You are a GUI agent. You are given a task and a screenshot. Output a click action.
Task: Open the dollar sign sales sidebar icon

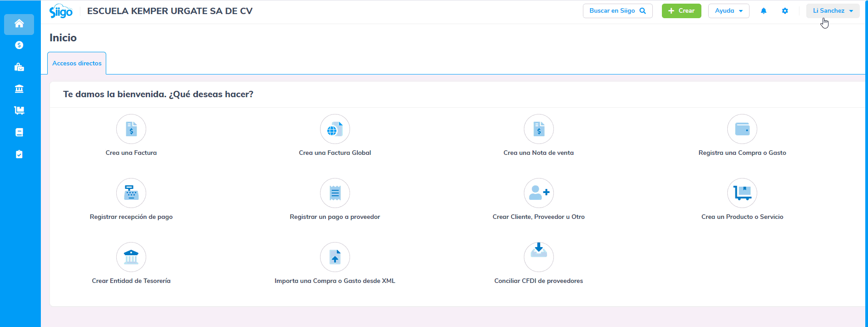[19, 45]
